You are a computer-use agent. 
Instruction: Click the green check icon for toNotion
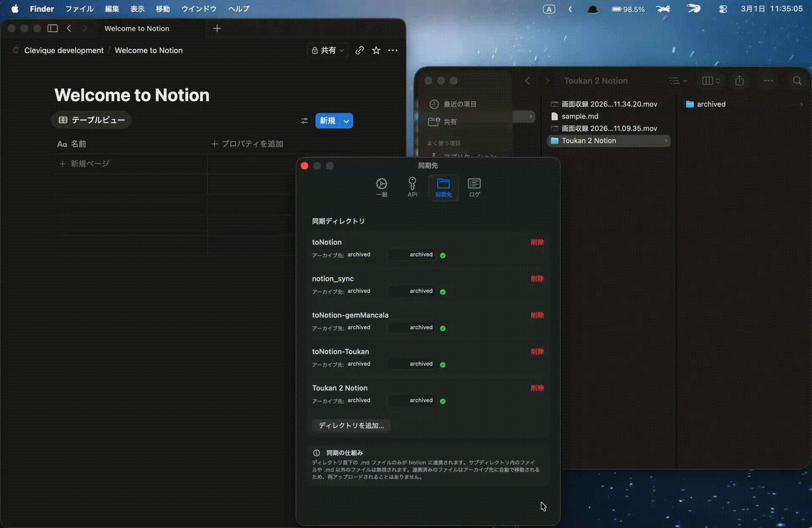443,255
